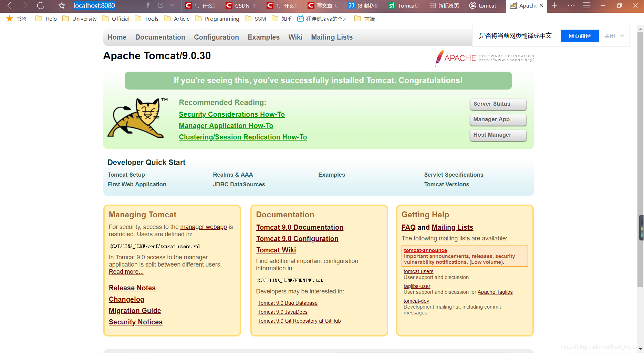Switch to the tomcat search tab

pos(486,6)
